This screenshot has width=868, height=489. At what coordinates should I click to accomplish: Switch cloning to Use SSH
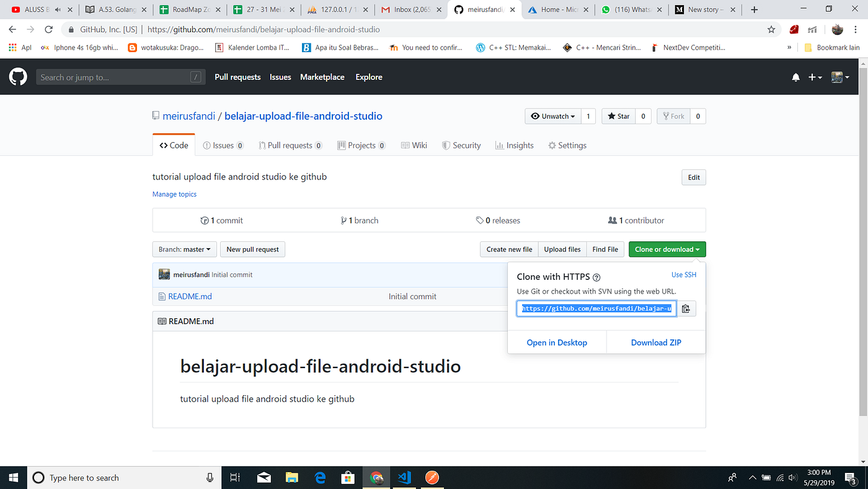point(684,274)
